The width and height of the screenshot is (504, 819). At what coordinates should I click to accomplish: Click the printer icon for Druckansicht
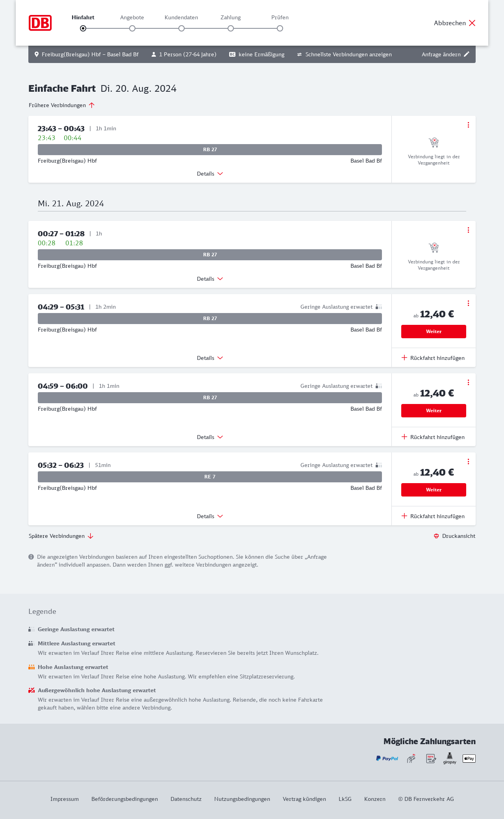click(x=436, y=536)
